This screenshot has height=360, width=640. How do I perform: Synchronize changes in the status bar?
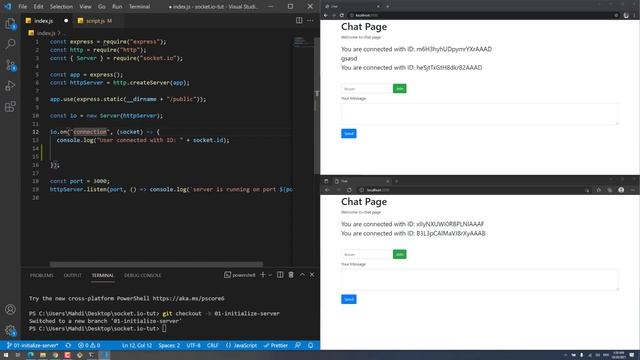68,345
